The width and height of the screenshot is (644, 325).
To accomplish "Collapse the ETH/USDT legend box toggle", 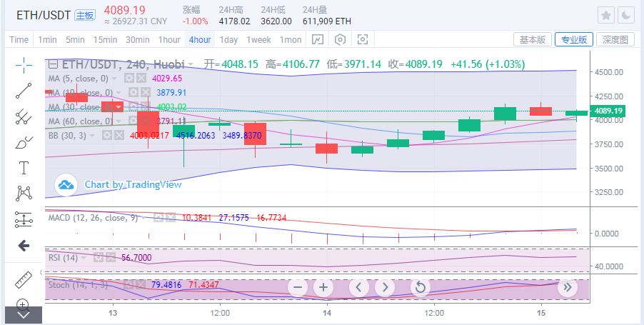I will click(x=53, y=64).
